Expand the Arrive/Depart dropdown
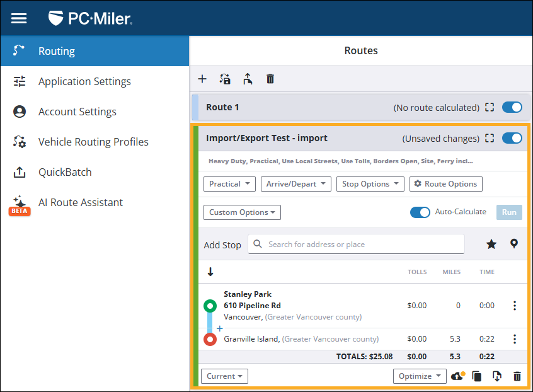533x392 pixels. click(x=295, y=184)
